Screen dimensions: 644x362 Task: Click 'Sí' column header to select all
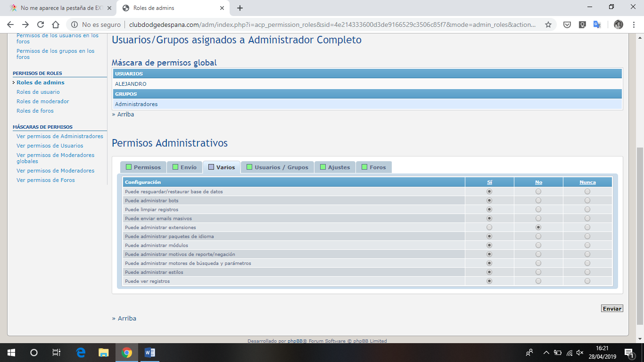489,182
